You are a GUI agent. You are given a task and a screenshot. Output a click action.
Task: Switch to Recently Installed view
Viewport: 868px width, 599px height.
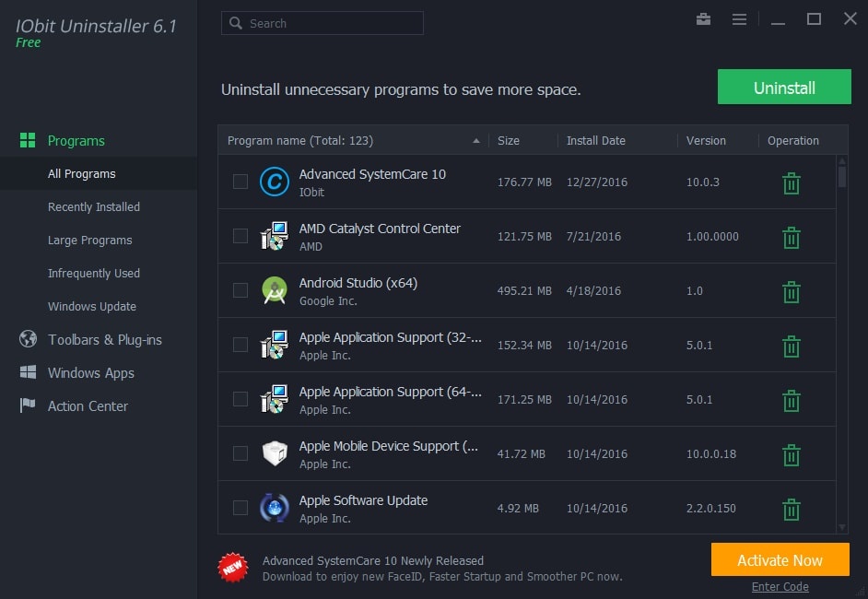[x=94, y=207]
